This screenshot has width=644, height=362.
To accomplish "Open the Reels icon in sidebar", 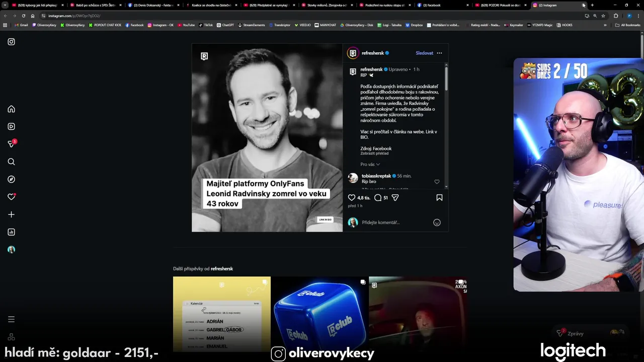I will [11, 127].
